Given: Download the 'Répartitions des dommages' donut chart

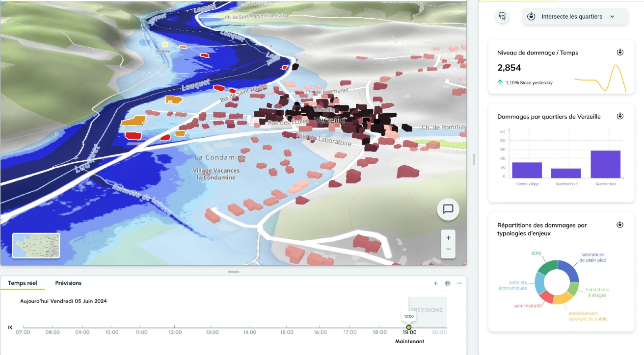Looking at the screenshot, I should pyautogui.click(x=620, y=225).
